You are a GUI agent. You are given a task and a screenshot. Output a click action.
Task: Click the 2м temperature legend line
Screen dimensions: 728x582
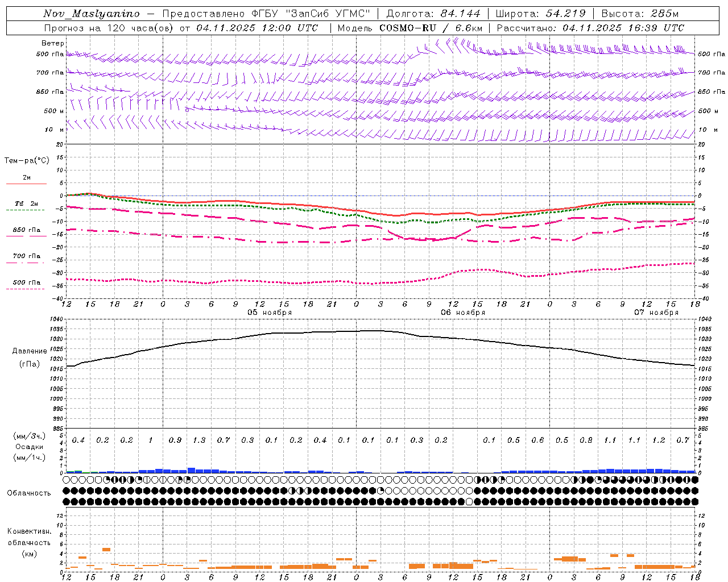(x=26, y=184)
